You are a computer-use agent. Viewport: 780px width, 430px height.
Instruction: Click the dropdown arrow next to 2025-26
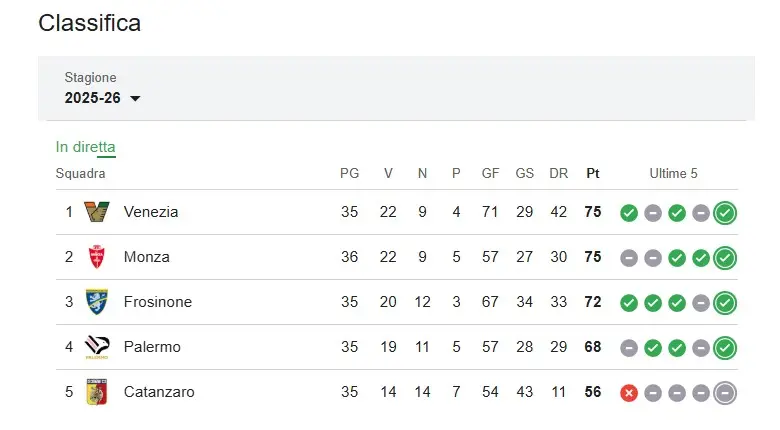click(135, 99)
